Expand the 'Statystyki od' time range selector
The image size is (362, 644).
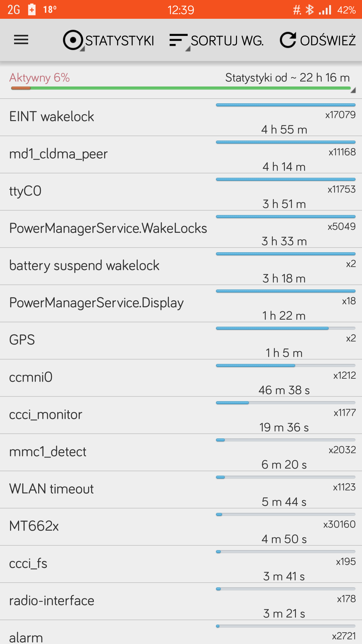(x=287, y=78)
